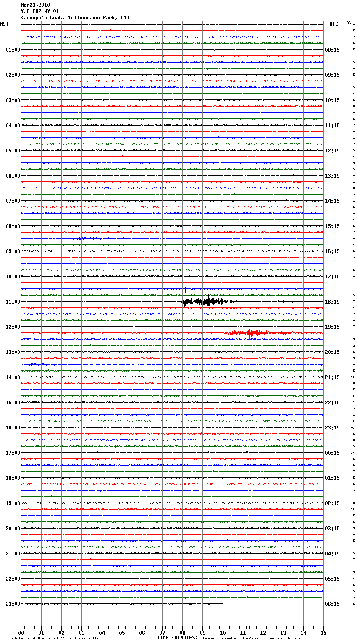357x644 pixels.
Task: Click the 15:00 MST time label
Action: pos(13,403)
